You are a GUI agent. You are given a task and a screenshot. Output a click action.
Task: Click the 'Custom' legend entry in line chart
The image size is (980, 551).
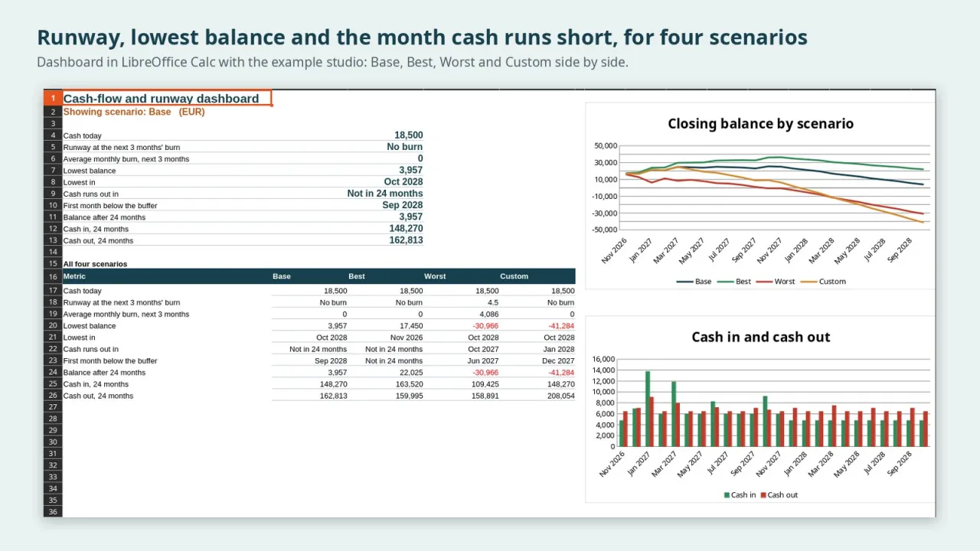click(823, 282)
